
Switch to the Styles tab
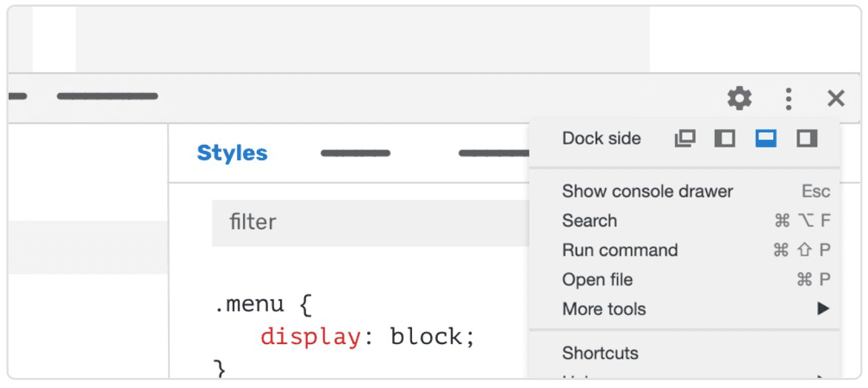(x=232, y=153)
